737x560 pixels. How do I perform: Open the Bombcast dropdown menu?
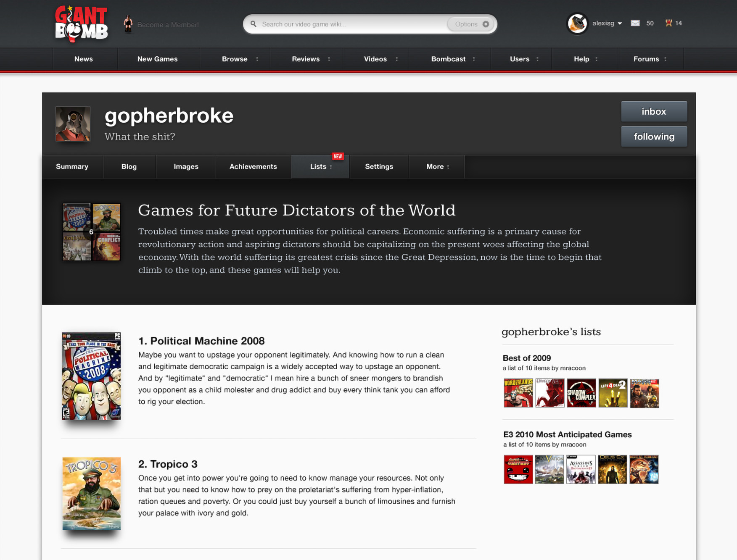pyautogui.click(x=448, y=59)
